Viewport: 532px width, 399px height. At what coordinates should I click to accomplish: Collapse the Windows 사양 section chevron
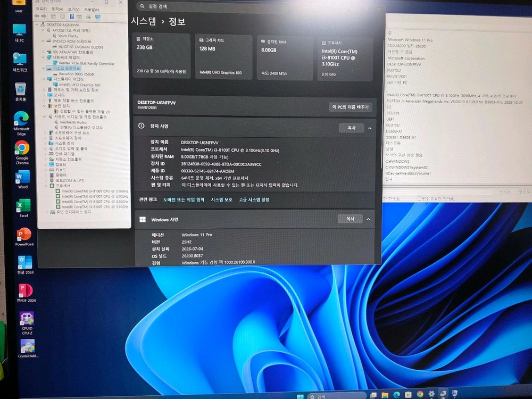coord(369,219)
